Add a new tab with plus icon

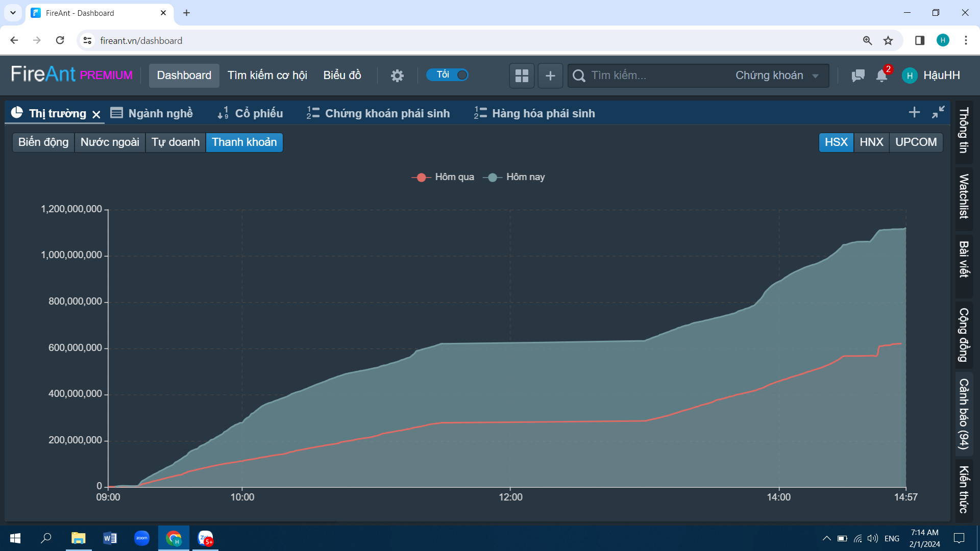coord(914,112)
